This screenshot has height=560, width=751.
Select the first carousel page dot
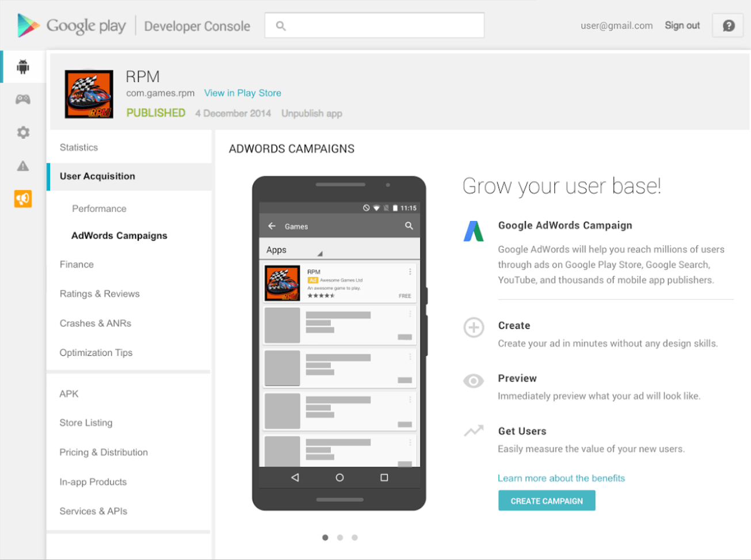pos(325,538)
